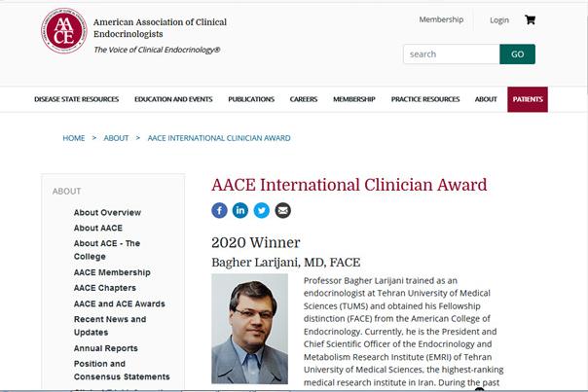The width and height of the screenshot is (588, 392).
Task: Share page via LinkedIn icon
Action: 240,210
